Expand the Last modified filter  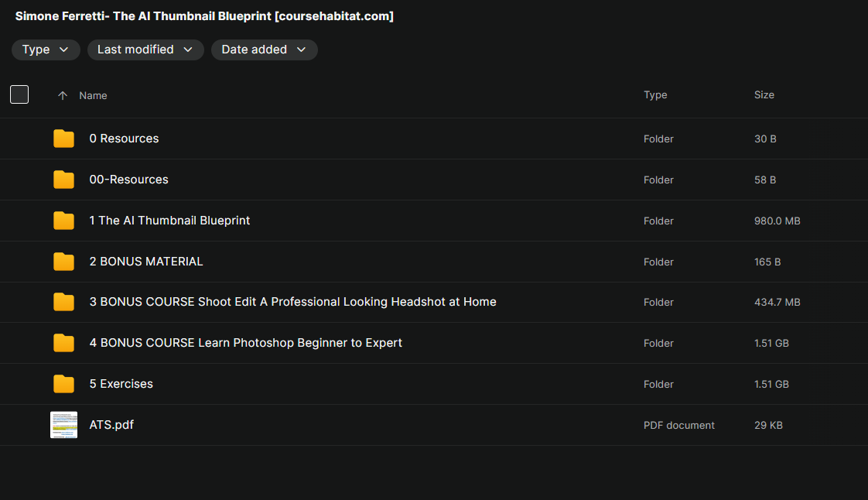pyautogui.click(x=145, y=50)
